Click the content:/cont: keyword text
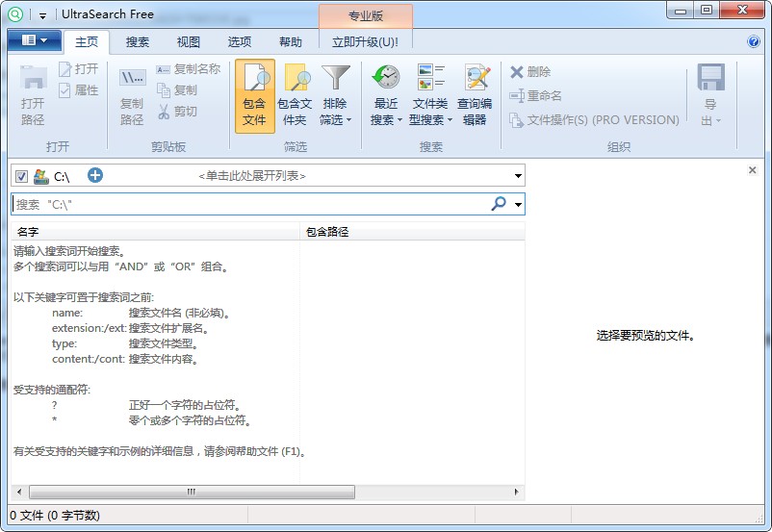The image size is (772, 532). tap(89, 359)
